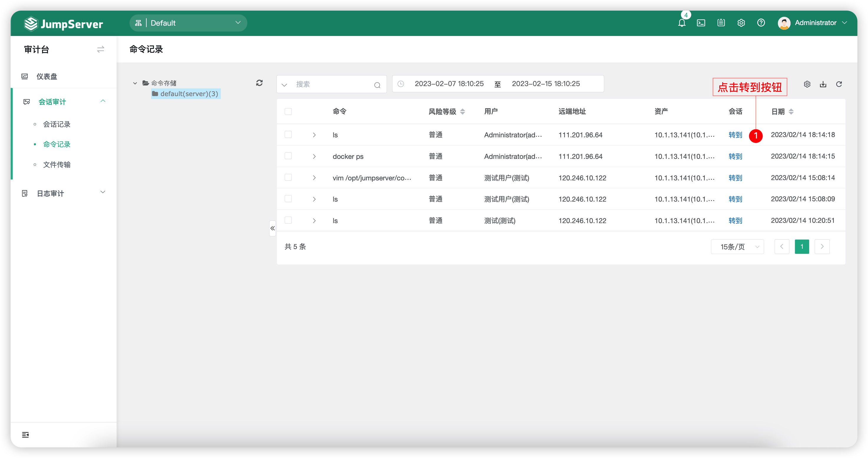Click the Administrator avatar
This screenshot has width=868, height=458.
[784, 23]
